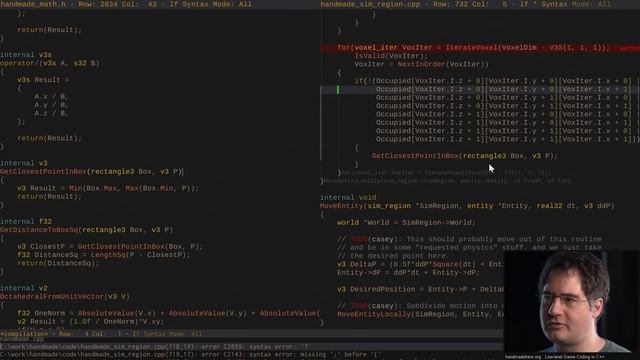Viewport: 640px width, 360px height.
Task: Click 'v2 Result = (1.0f / OneNorm)*V.xy;' line
Action: [91, 321]
